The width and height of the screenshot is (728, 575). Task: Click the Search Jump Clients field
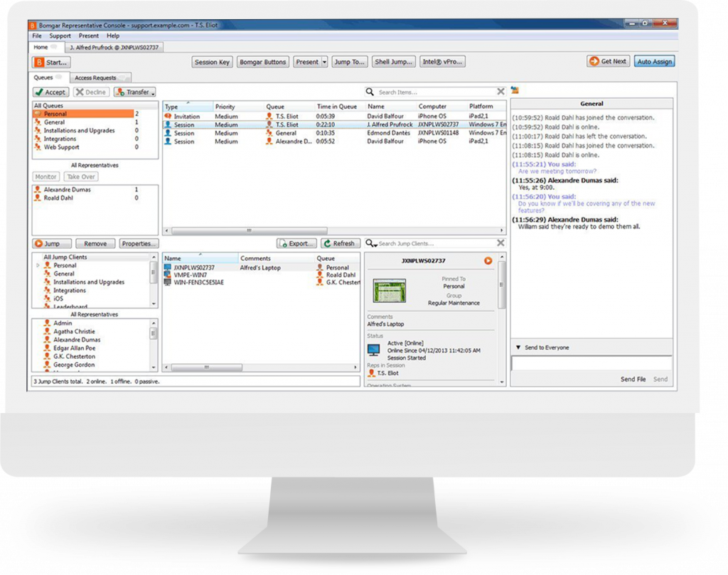pyautogui.click(x=436, y=243)
